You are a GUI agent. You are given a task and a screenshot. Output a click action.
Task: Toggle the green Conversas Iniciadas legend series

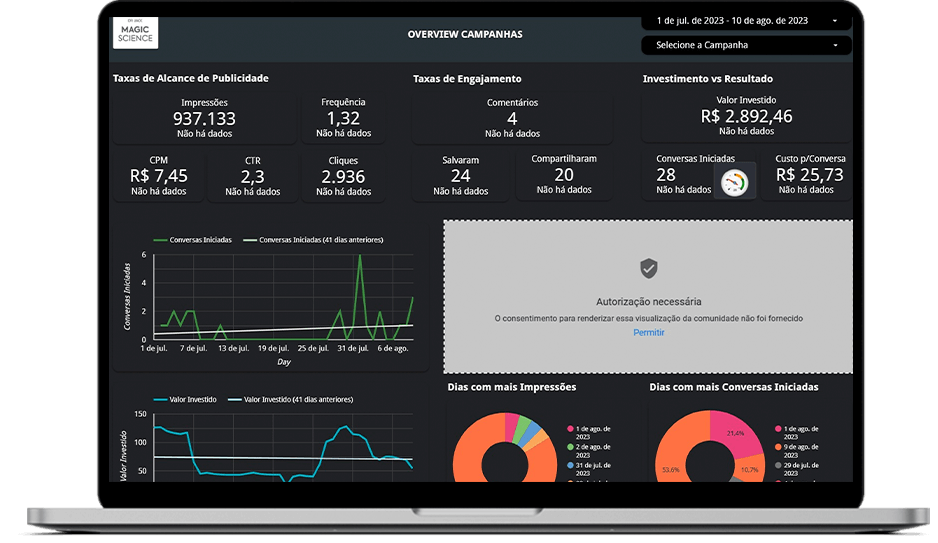click(193, 240)
